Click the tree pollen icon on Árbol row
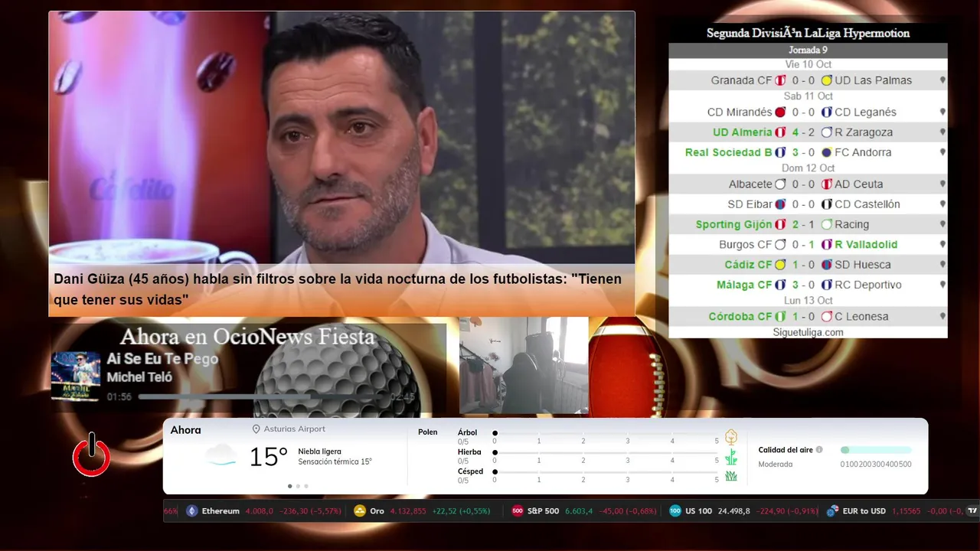The image size is (980, 551). (x=731, y=437)
